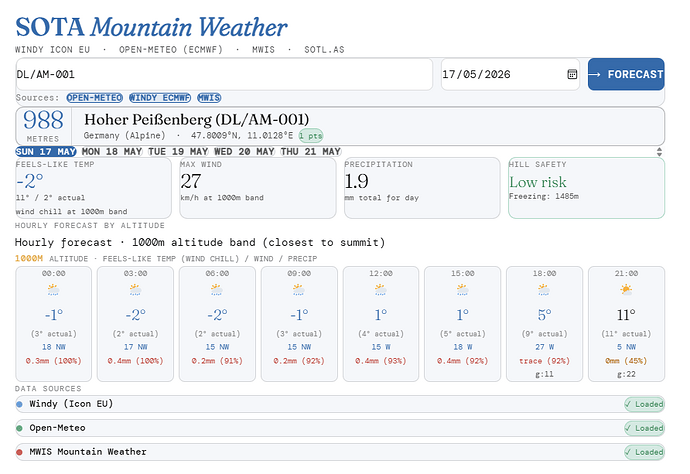Click the Open-Meteo Loaded status badge
Screen dimensions: 690x474
pos(644,428)
